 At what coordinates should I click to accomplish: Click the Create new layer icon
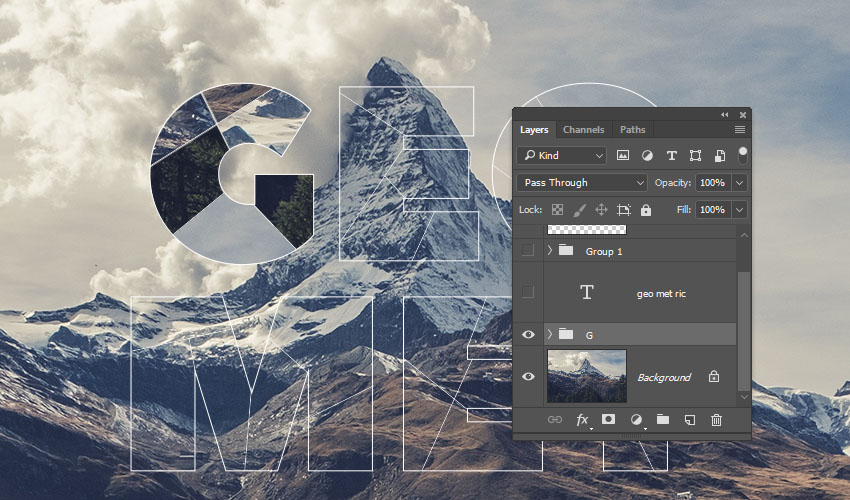point(689,421)
